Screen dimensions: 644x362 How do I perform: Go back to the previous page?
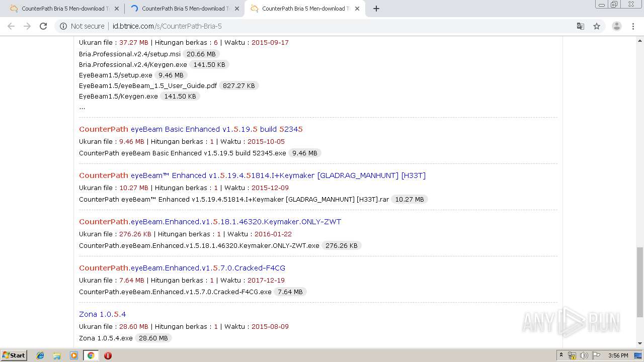tap(11, 26)
